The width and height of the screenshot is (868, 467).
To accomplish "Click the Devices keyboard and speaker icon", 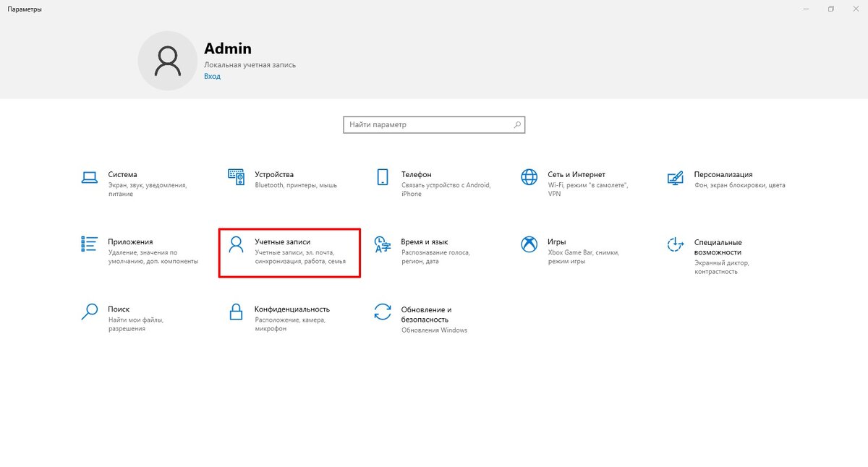I will coord(237,177).
